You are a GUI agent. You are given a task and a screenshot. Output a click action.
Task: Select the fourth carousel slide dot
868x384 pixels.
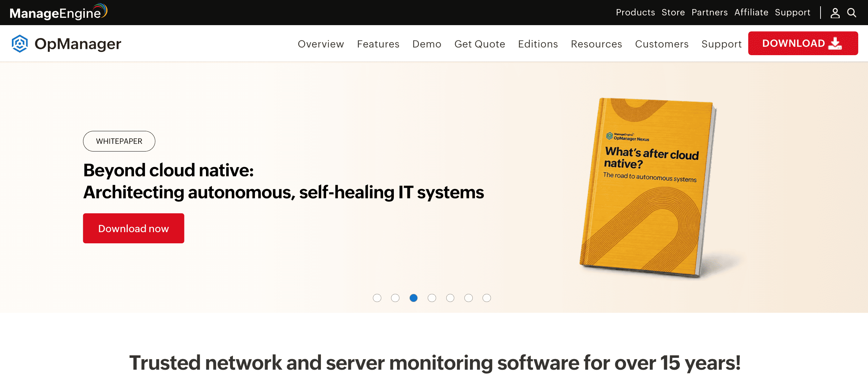point(432,298)
